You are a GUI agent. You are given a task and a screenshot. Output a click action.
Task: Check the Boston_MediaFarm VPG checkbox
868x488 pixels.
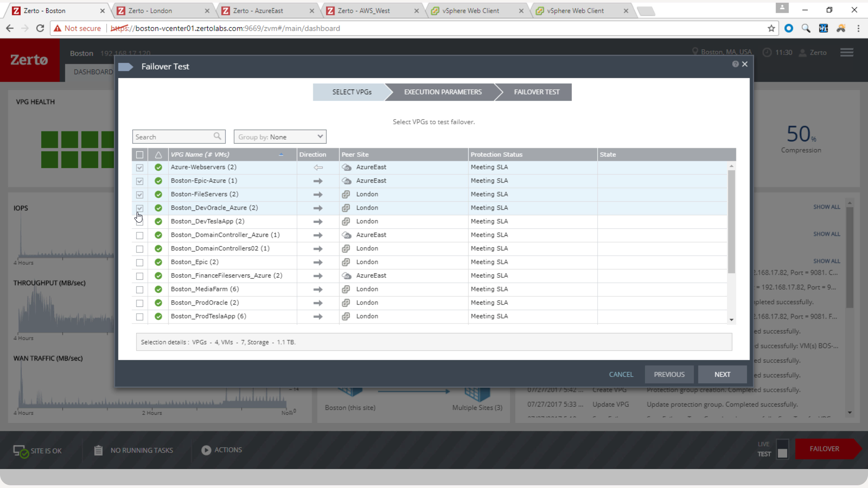[x=140, y=290]
